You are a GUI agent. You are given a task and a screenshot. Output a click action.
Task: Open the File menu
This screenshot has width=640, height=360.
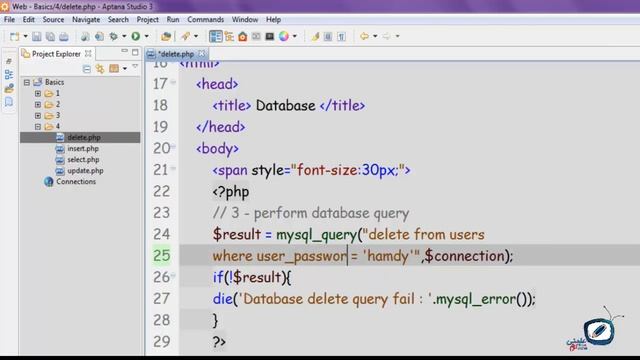(9, 20)
